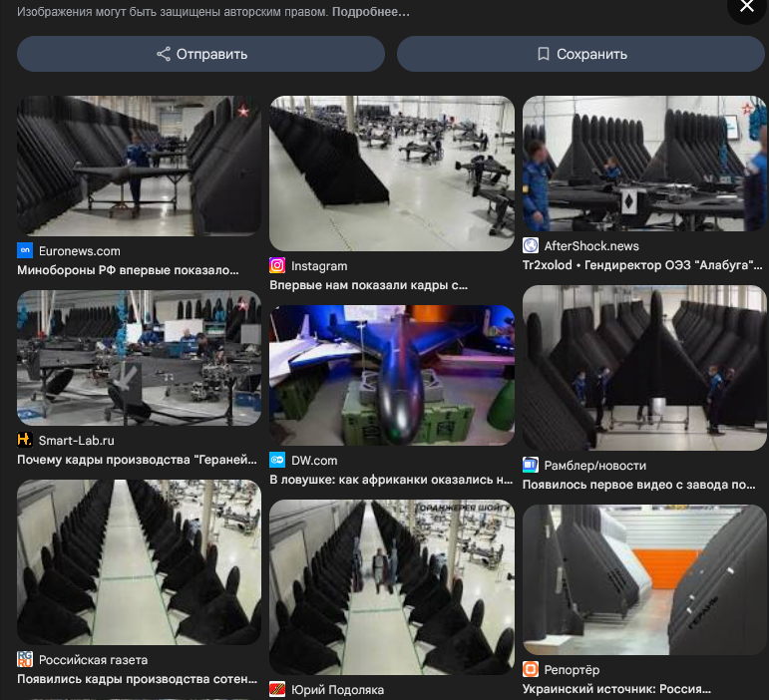Open the DW.com blue drone thumbnail
769x700 pixels.
392,376
